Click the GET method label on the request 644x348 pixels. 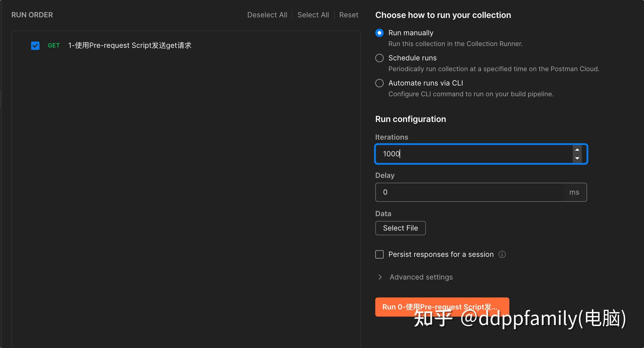(x=54, y=45)
